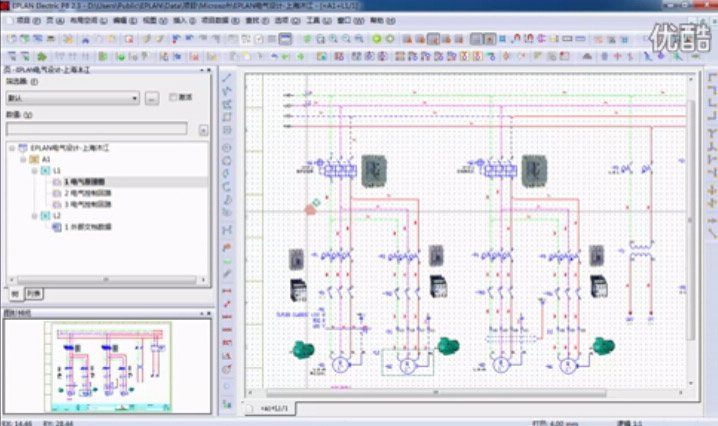
Task: Click the first green circle toolbar icon
Action: pyautogui.click(x=376, y=39)
